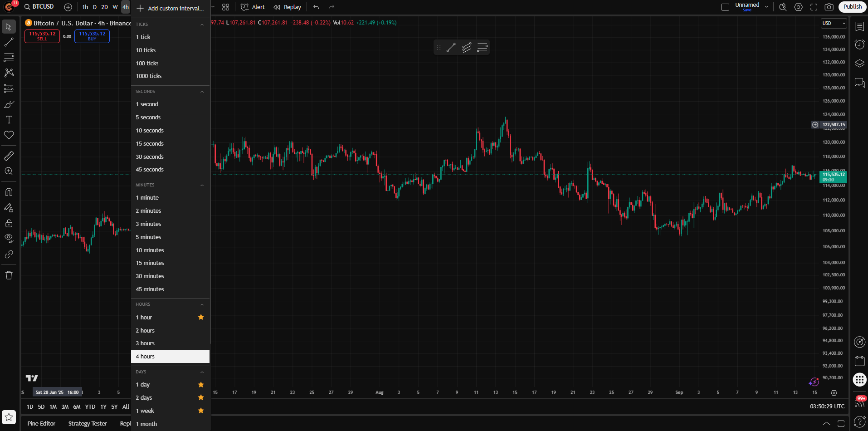
Task: Open the forecasting and measurement tools
Action: point(9,88)
